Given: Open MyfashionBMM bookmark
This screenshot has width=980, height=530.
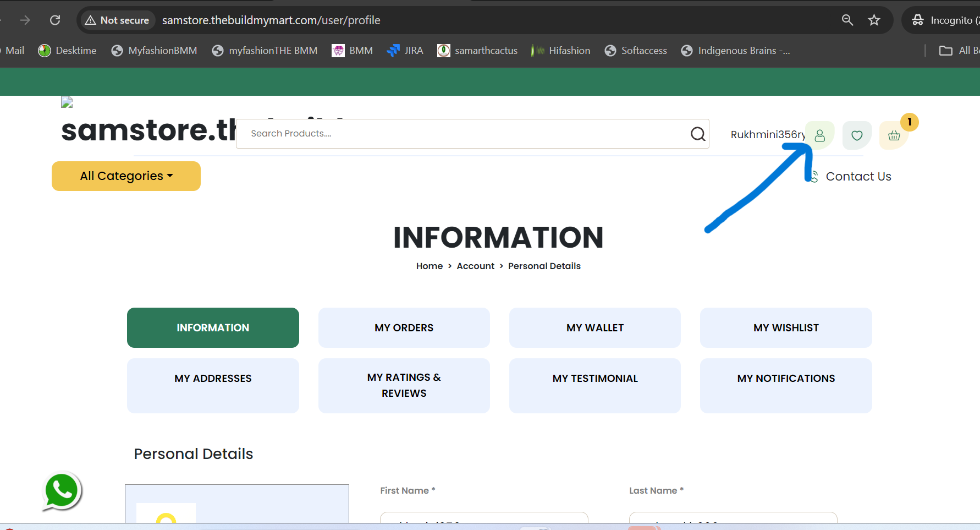Looking at the screenshot, I should (154, 51).
